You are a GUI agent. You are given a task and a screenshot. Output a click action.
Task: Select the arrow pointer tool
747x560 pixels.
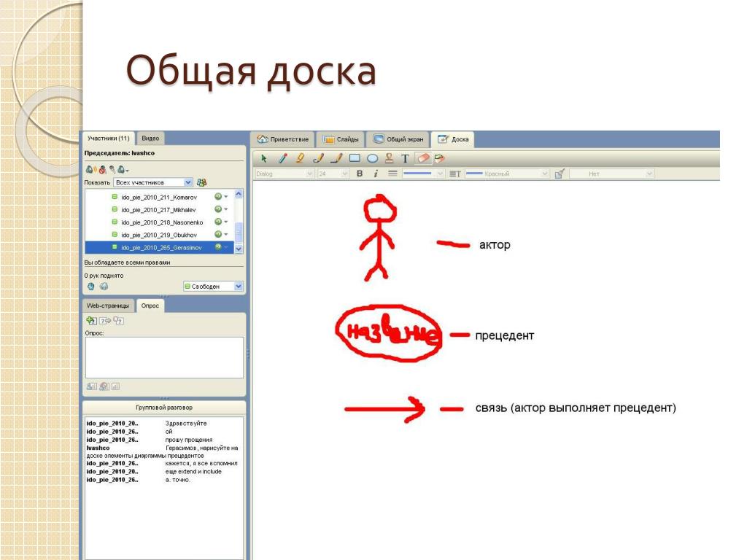264,158
